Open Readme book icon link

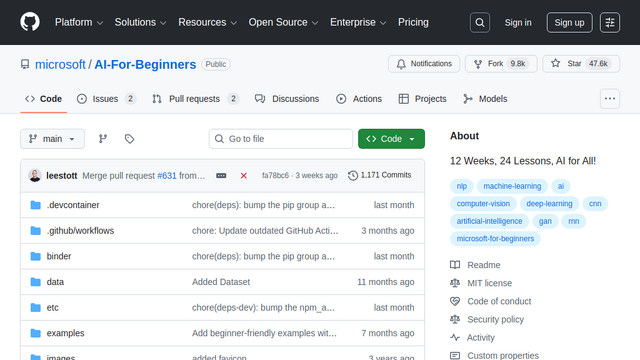455,265
